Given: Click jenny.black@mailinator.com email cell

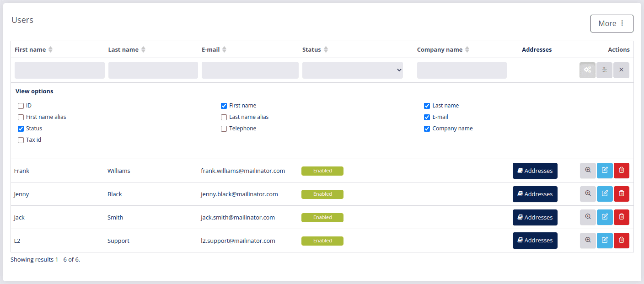Looking at the screenshot, I should pyautogui.click(x=239, y=194).
